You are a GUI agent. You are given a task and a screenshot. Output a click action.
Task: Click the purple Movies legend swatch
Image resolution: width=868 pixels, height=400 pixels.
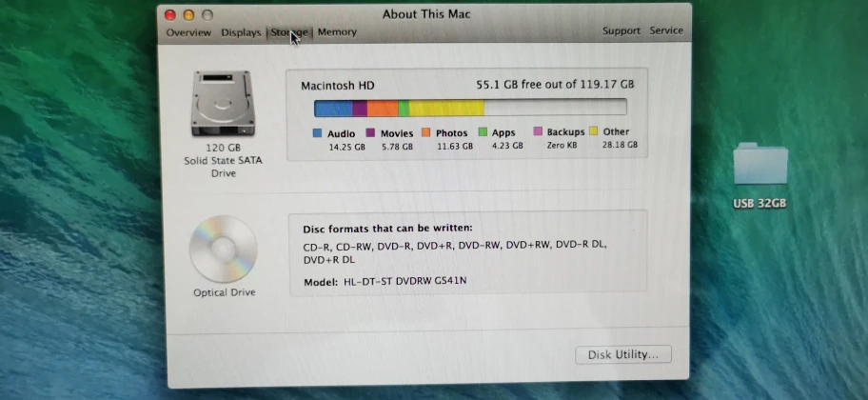tap(371, 132)
